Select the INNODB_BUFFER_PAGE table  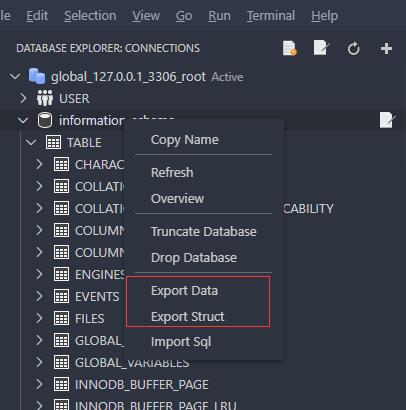click(141, 384)
